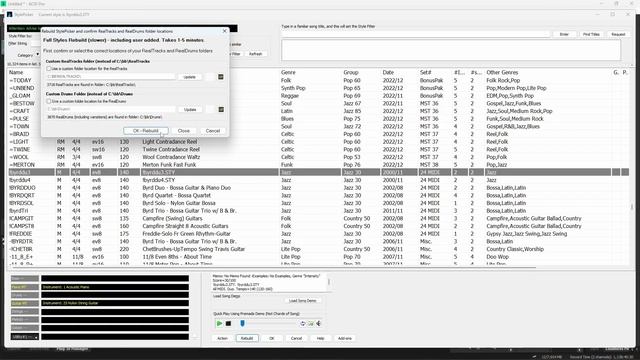Open the RealTracks folder browse icon
This screenshot has width=640, height=360.
[x=221, y=77]
